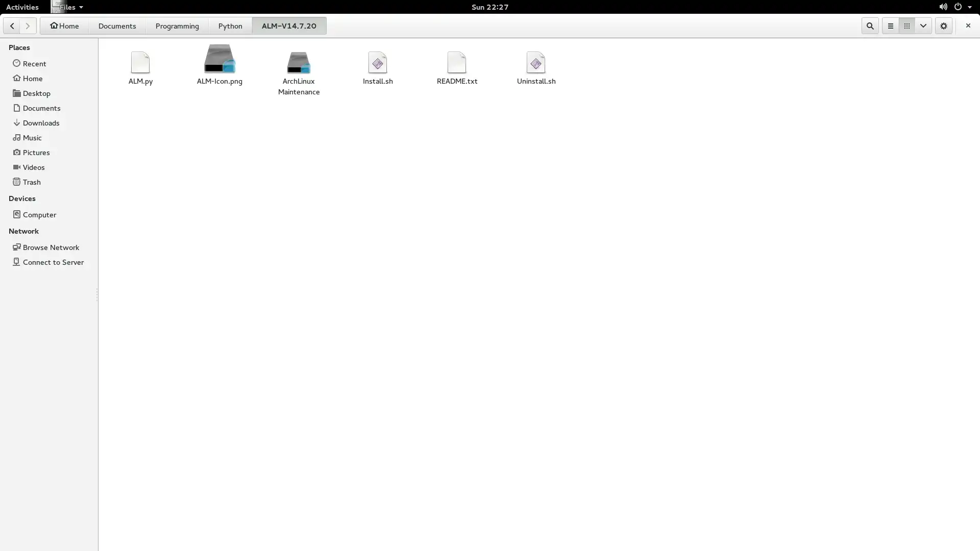Switch to Programming tab
Image resolution: width=980 pixels, height=551 pixels.
(x=177, y=26)
